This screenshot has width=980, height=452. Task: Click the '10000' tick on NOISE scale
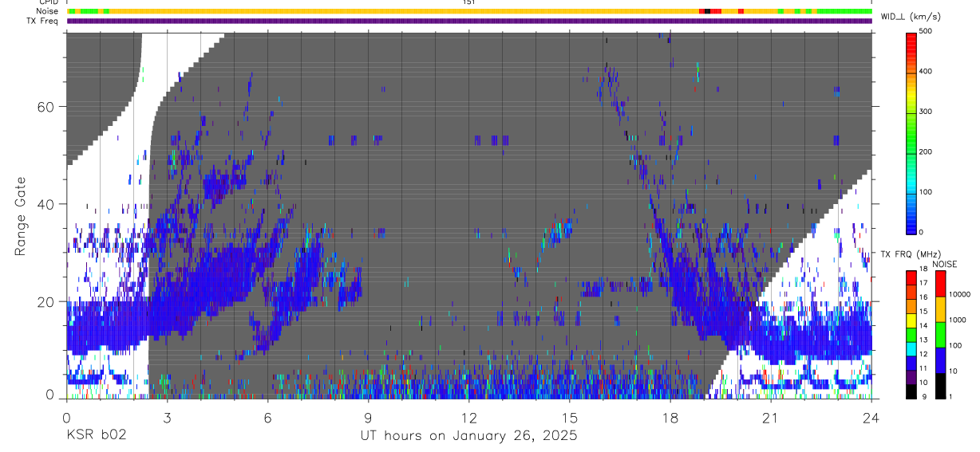pyautogui.click(x=960, y=294)
